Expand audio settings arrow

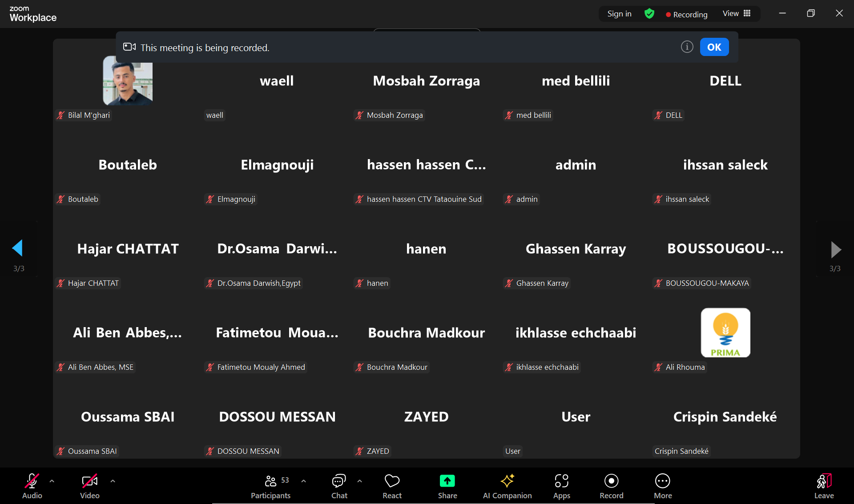(x=52, y=481)
